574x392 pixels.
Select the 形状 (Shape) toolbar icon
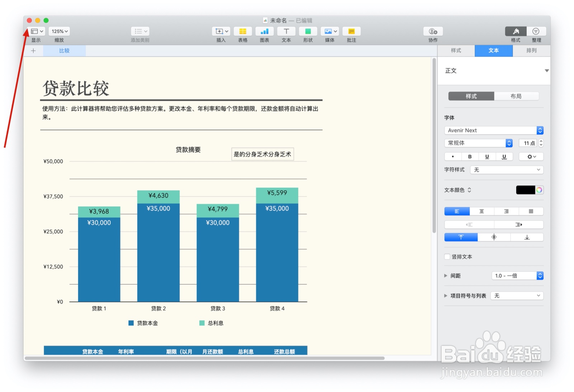coord(307,32)
